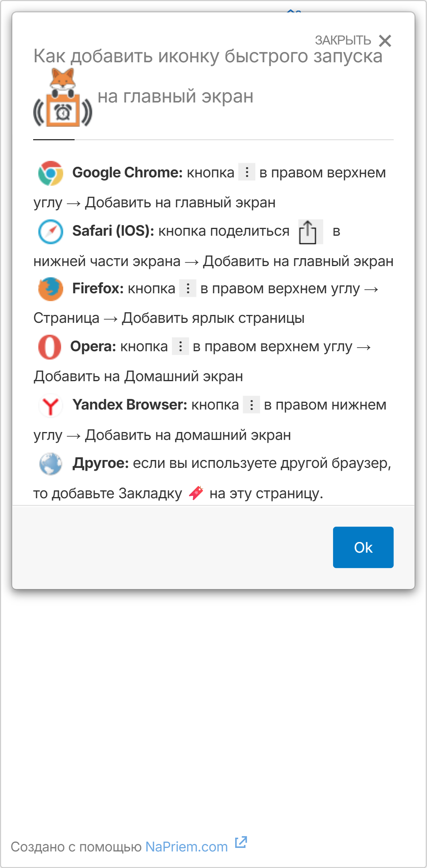This screenshot has width=427, height=868.
Task: Click the 'Firefox:' bold label
Action: point(98,288)
